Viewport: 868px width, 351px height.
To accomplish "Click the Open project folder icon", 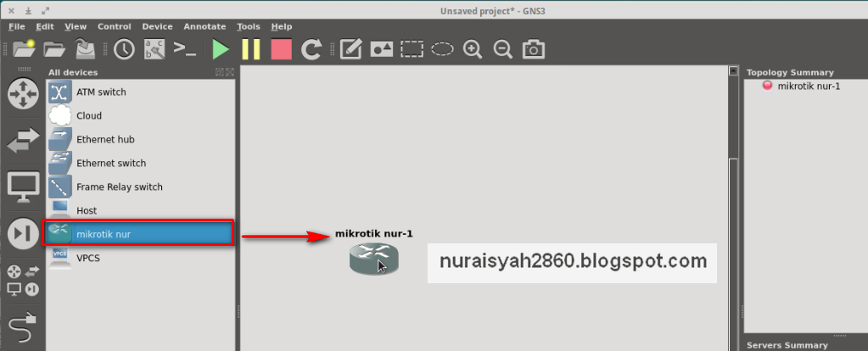I will pos(54,49).
